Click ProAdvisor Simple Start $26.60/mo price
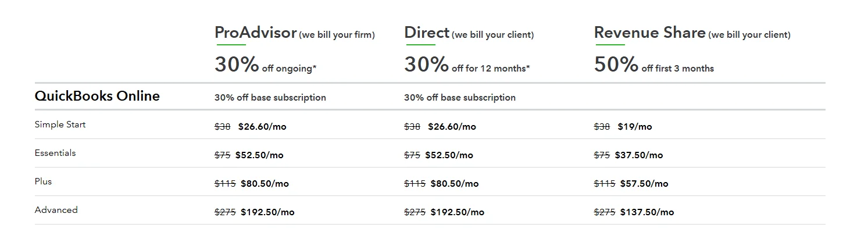Screen dimensions: 868x235 point(262,127)
